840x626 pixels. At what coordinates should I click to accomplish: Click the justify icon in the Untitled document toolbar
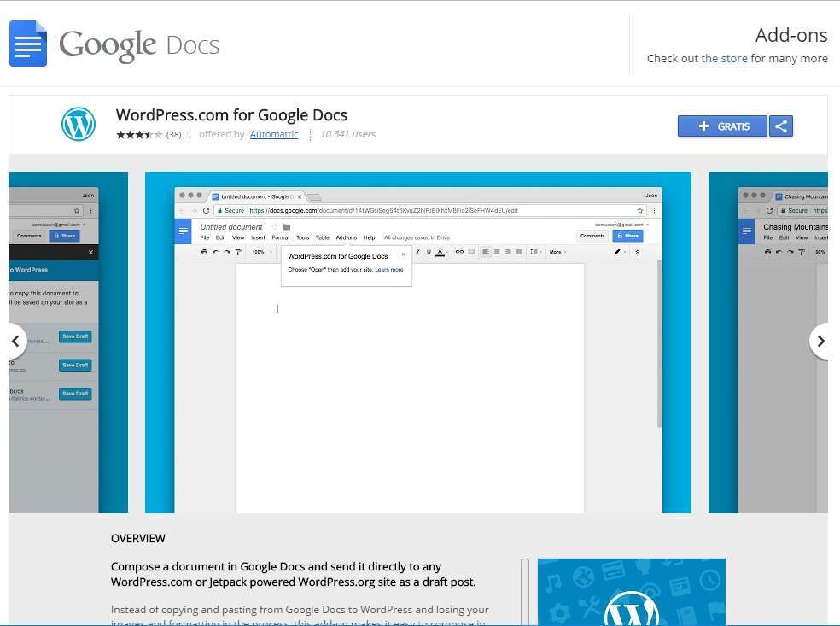point(518,252)
